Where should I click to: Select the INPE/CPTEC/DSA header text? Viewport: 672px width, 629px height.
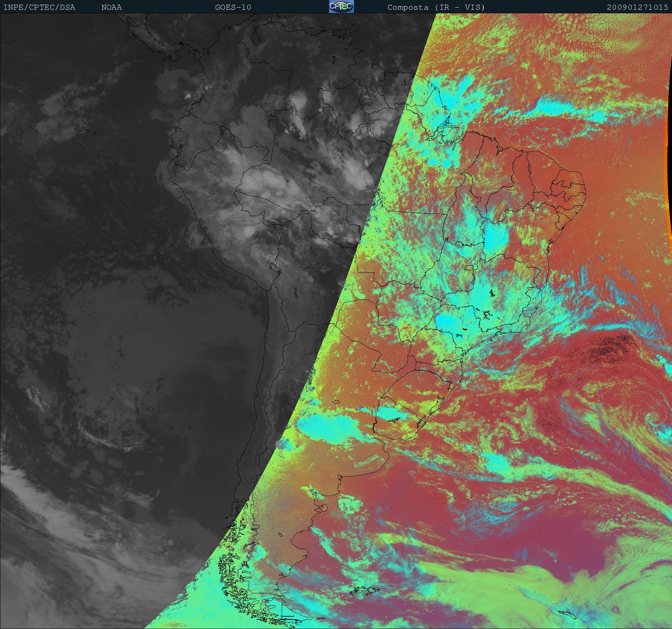[x=40, y=8]
